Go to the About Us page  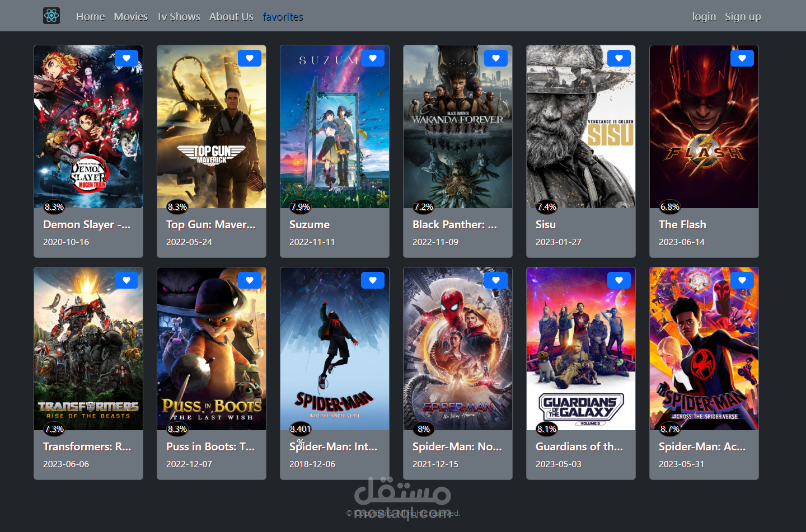(231, 16)
